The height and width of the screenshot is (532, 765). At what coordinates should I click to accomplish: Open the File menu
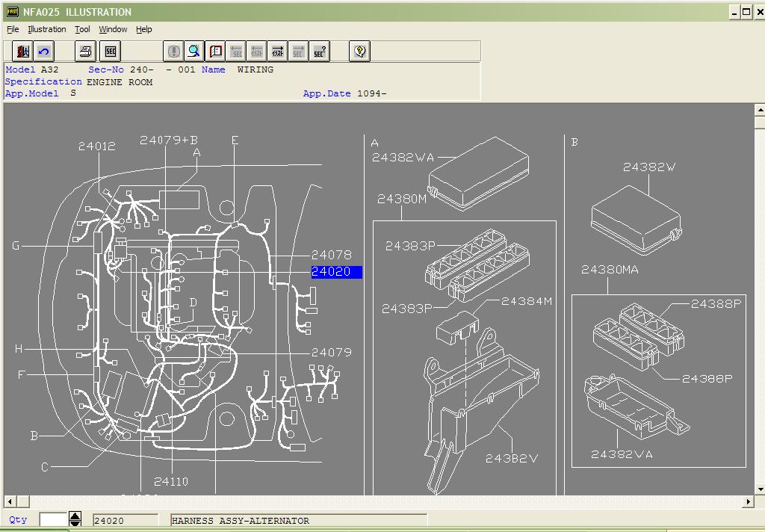(13, 29)
